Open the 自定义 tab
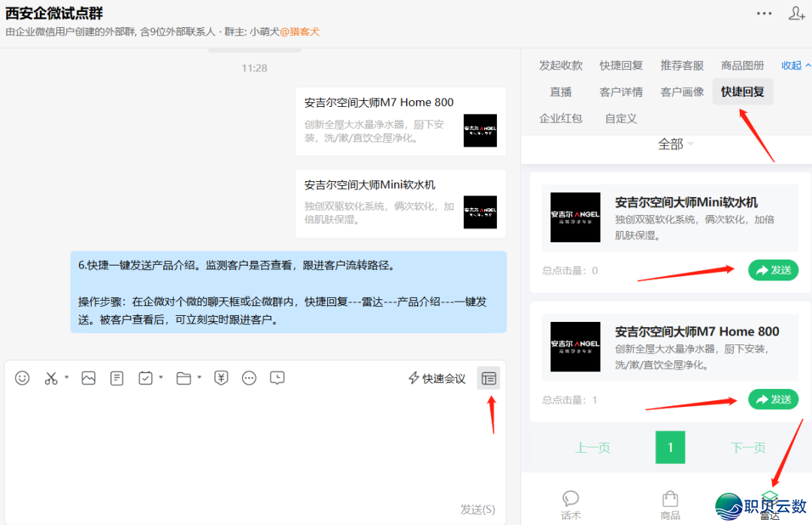Image resolution: width=812 pixels, height=525 pixels. coord(621,119)
